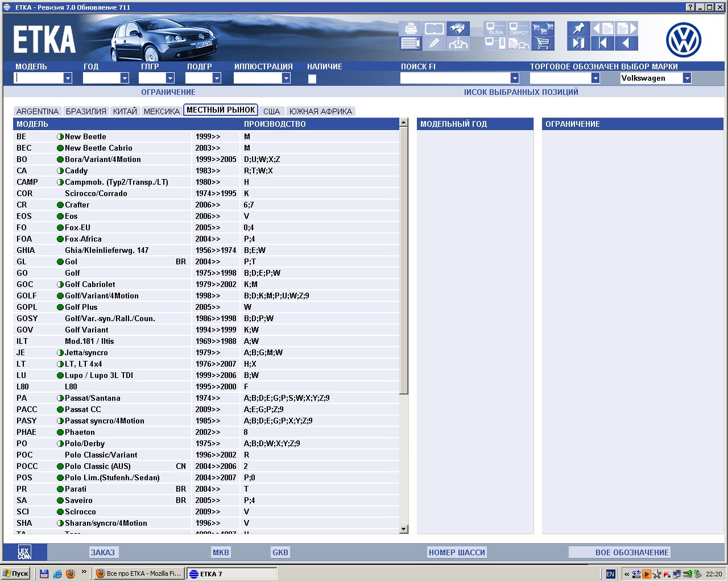728x582 pixels.
Task: Toggle the НАЛИЧИЕ checkbox
Action: click(312, 79)
